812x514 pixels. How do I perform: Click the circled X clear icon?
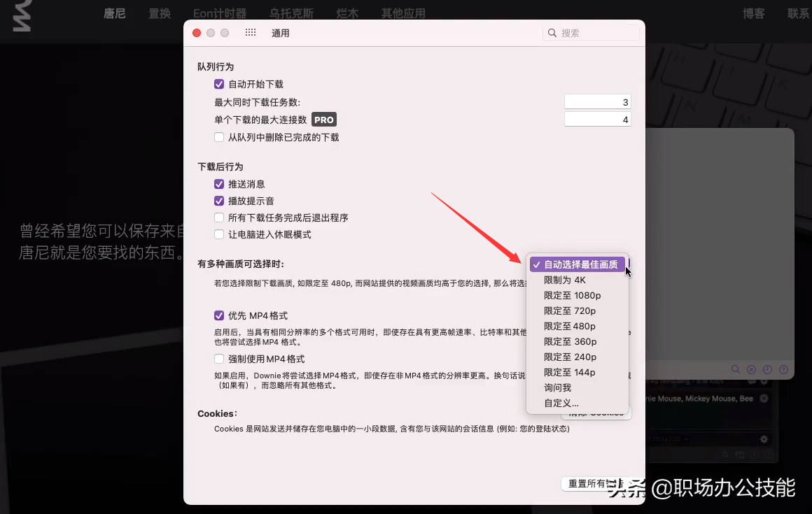pyautogui.click(x=751, y=369)
